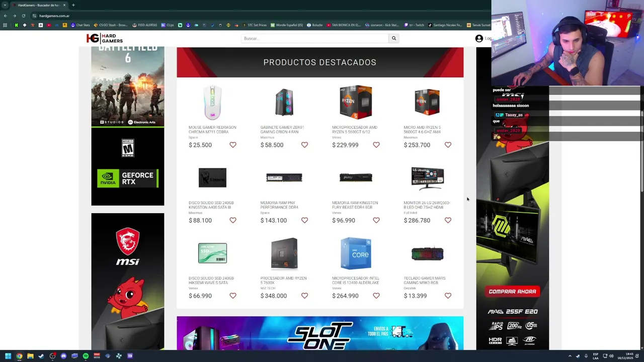Open Discord from the taskbar
This screenshot has height=362, width=644.
(x=63, y=356)
